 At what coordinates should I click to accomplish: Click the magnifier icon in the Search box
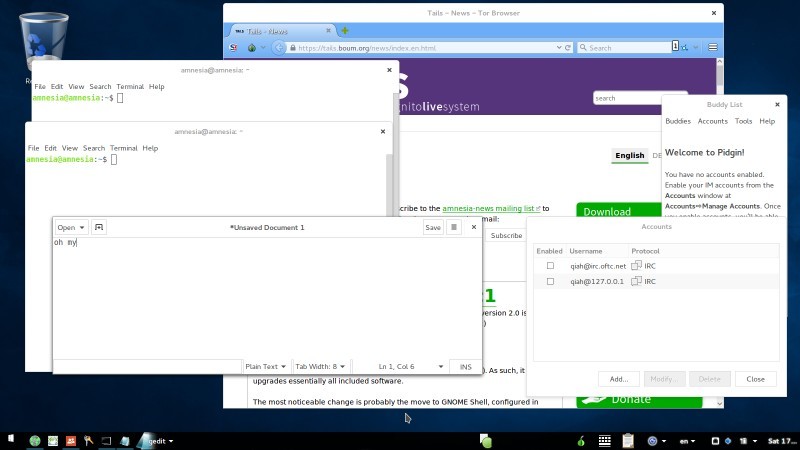click(583, 47)
